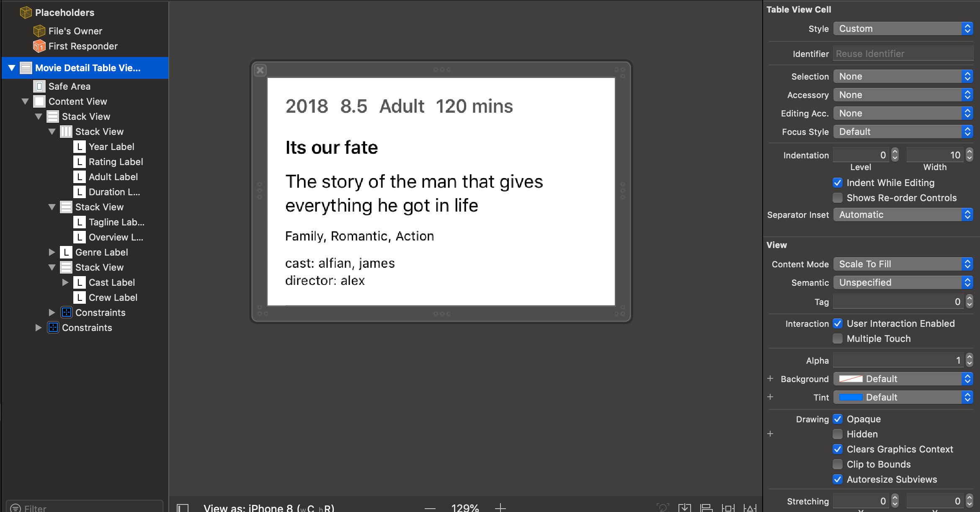
Task: Open the Align constraints icon
Action: coord(707,507)
